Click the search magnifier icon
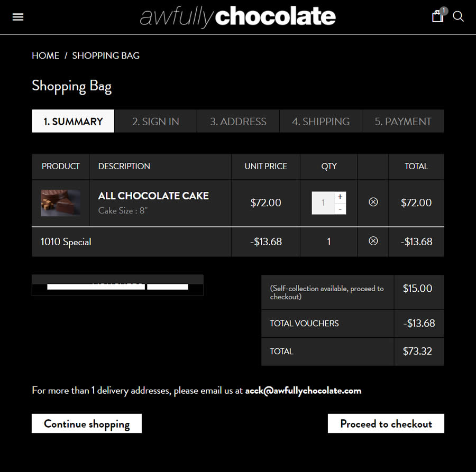The image size is (476, 472). pos(458,16)
